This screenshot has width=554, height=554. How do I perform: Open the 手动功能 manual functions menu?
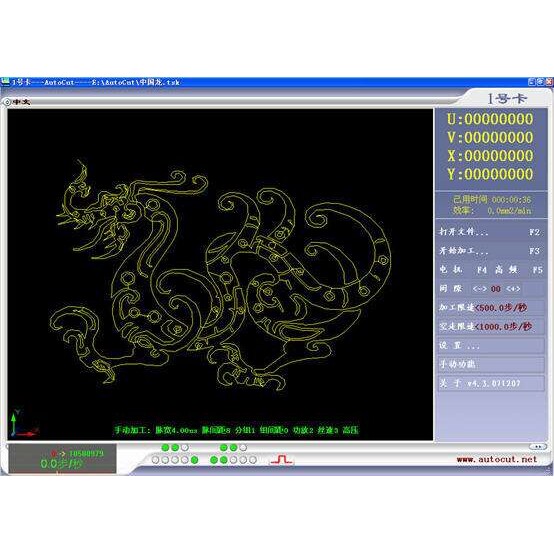491,364
